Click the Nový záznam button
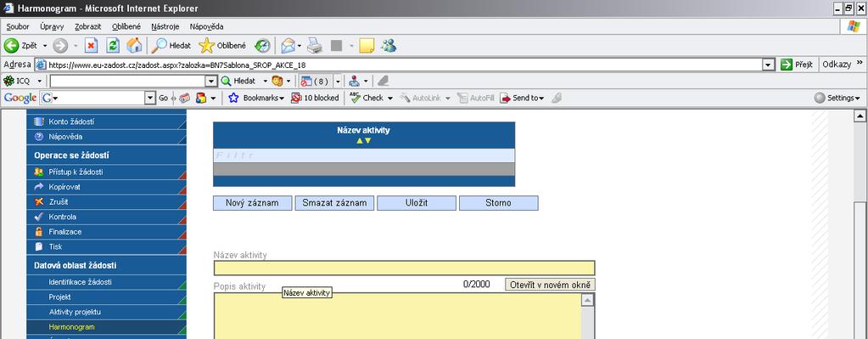This screenshot has width=868, height=339. pyautogui.click(x=253, y=203)
